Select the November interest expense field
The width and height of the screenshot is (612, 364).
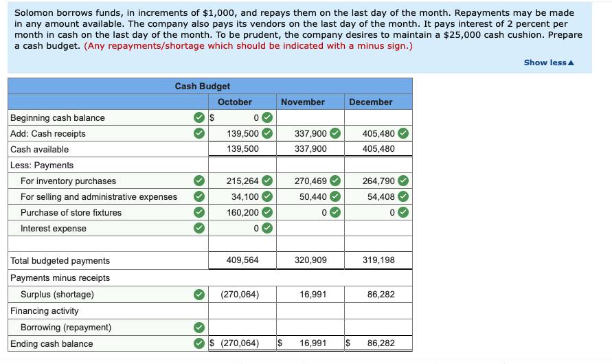coord(310,228)
